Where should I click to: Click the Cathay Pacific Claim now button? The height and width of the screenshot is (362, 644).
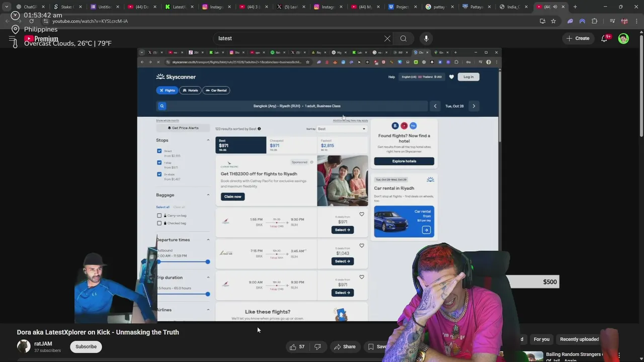(232, 197)
